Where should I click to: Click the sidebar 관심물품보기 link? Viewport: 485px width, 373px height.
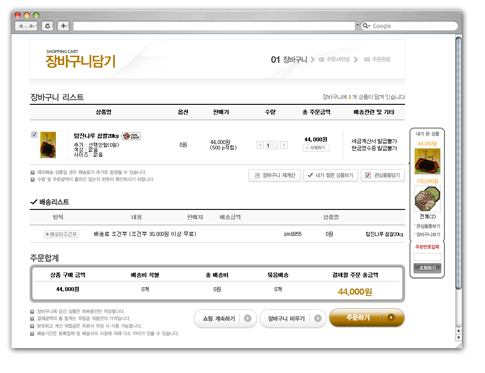point(428,226)
